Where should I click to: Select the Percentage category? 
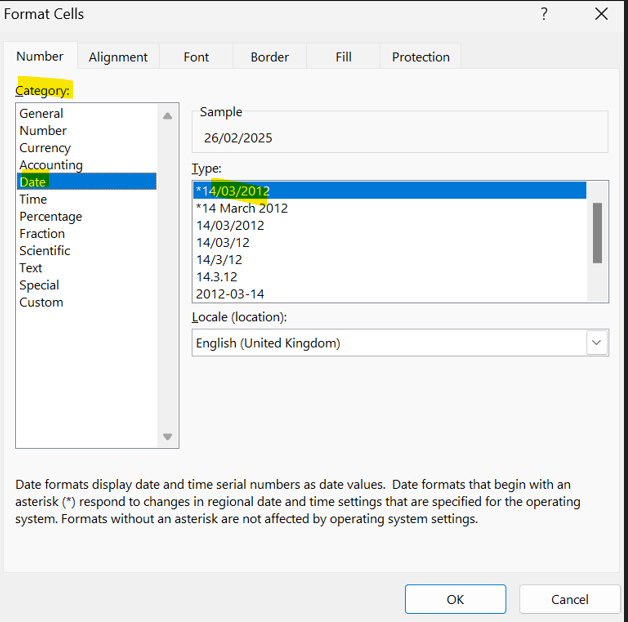51,216
